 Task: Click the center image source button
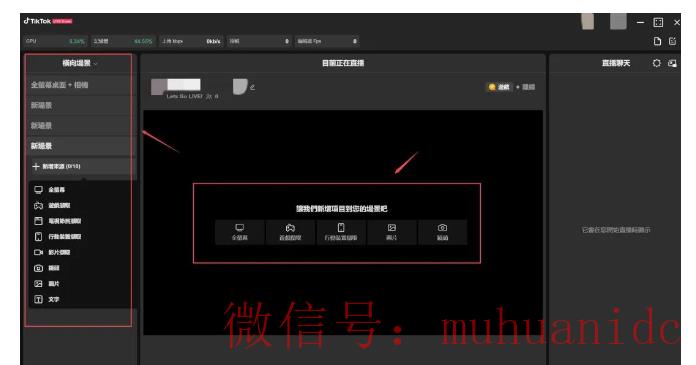tap(392, 232)
